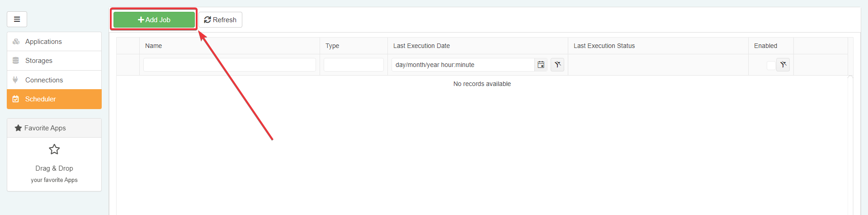868x215 pixels.
Task: Click the day/month/year date filter input
Action: (x=462, y=65)
